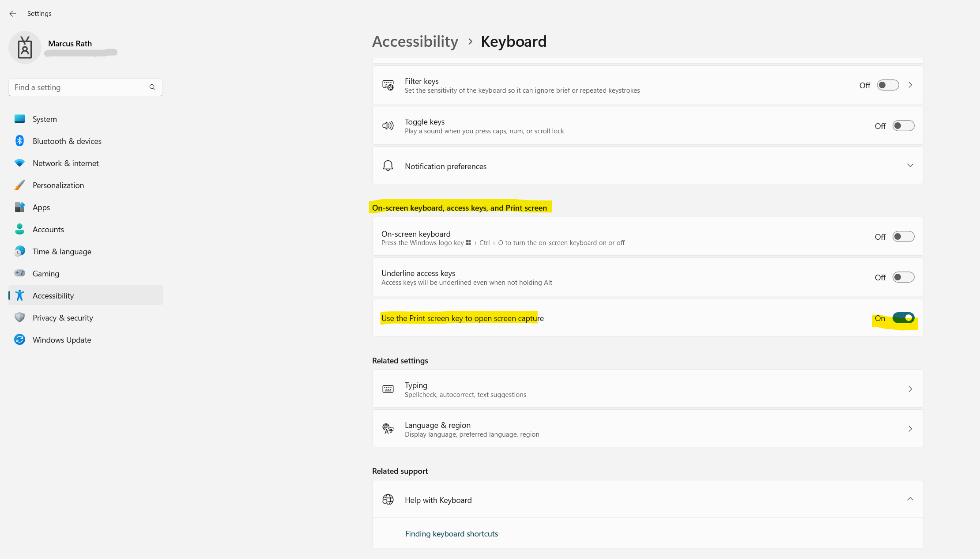Turn on Underline access keys

click(x=903, y=277)
